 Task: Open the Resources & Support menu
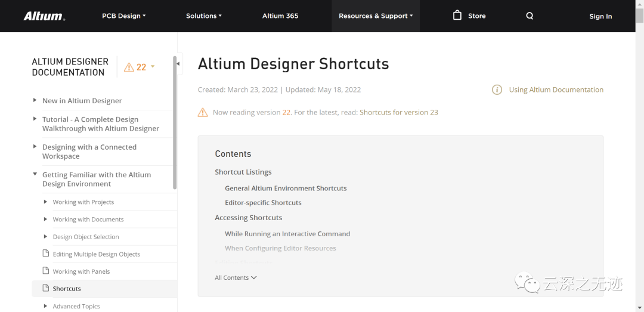(376, 16)
